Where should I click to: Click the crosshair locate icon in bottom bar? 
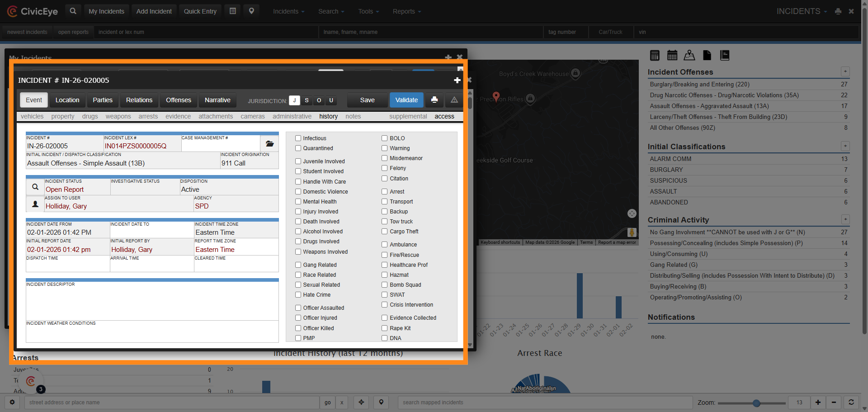coord(361,403)
